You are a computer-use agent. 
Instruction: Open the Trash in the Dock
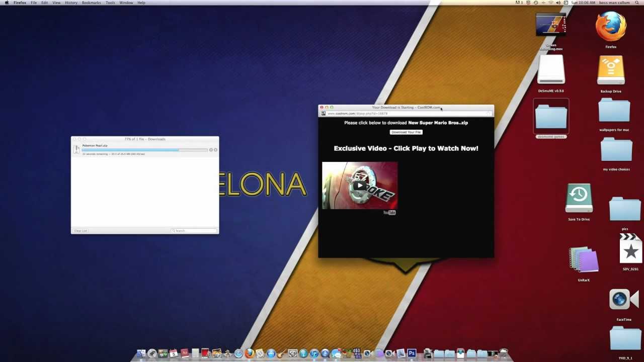pyautogui.click(x=503, y=353)
